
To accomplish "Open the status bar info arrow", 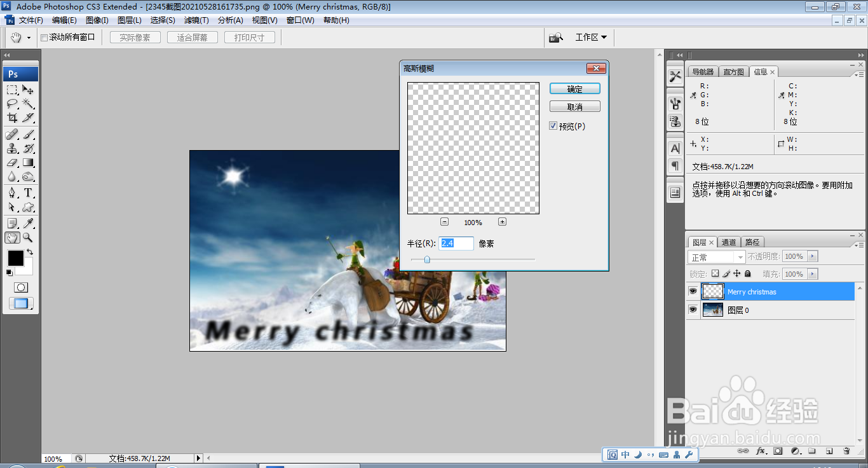I will tap(198, 458).
